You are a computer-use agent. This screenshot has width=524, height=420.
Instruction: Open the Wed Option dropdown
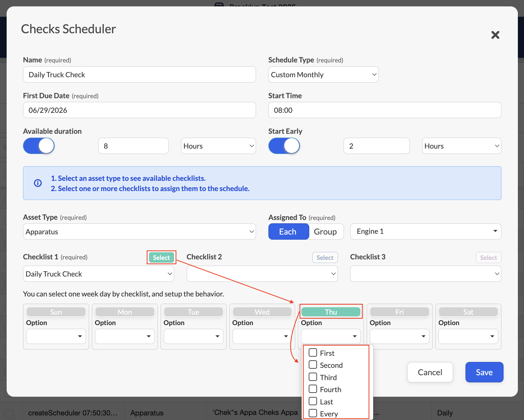[262, 336]
